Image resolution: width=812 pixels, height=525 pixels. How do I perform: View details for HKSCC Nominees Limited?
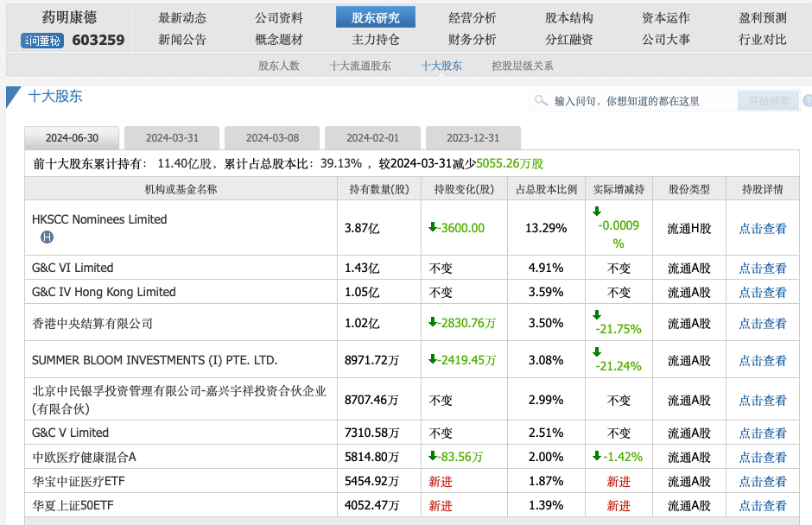tap(763, 229)
